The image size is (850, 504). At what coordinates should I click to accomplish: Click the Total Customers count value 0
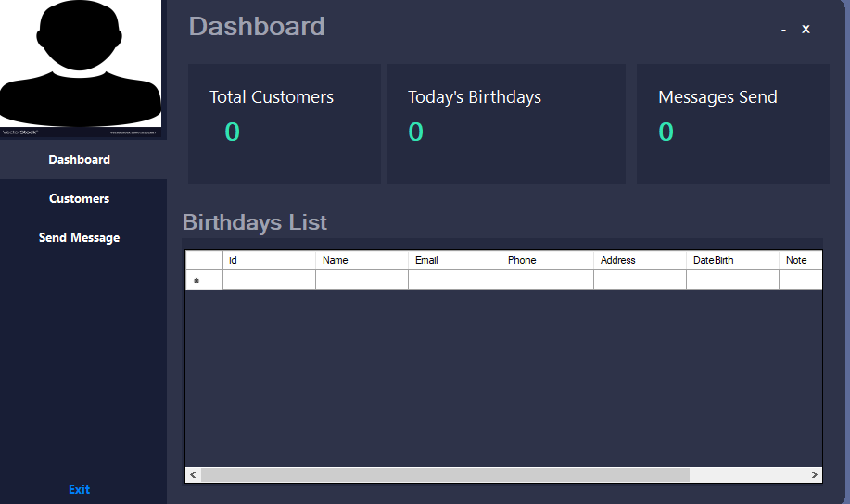(x=232, y=132)
